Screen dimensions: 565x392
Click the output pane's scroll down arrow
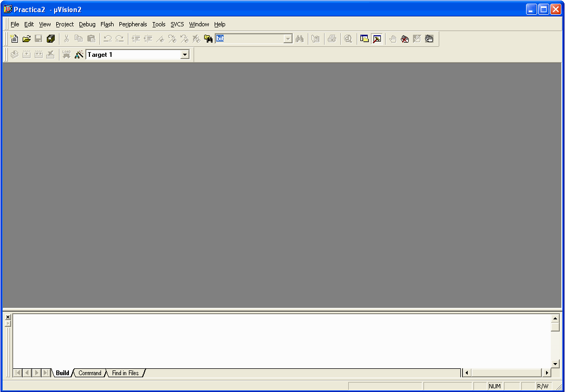tap(555, 364)
